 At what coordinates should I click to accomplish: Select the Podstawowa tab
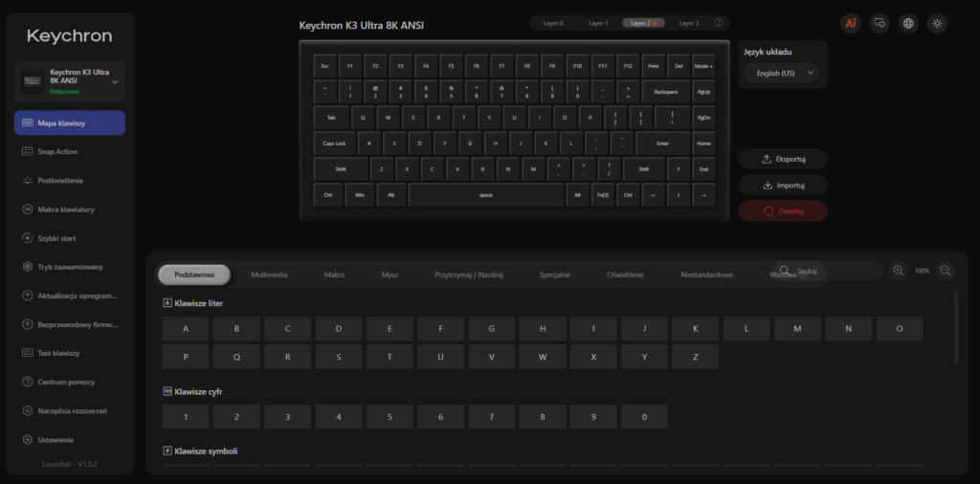coord(194,275)
